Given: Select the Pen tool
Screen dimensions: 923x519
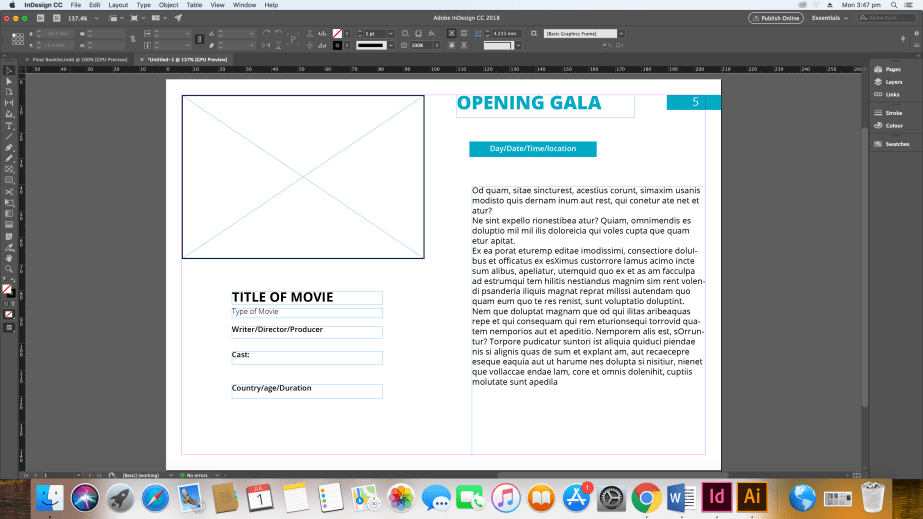Looking at the screenshot, I should pos(9,148).
